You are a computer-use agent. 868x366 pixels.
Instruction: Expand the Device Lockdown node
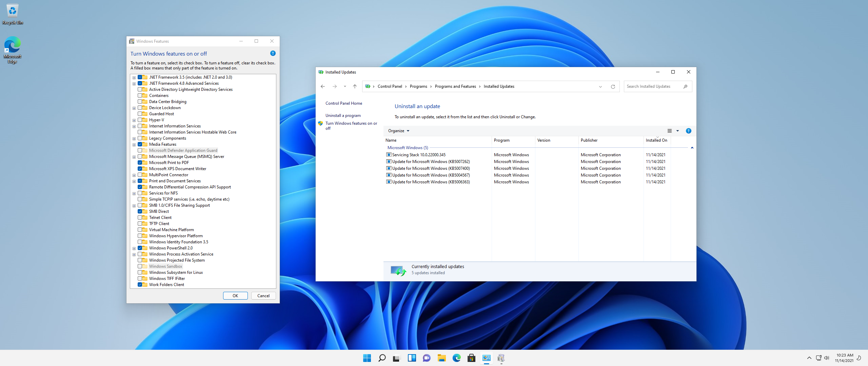coord(134,108)
